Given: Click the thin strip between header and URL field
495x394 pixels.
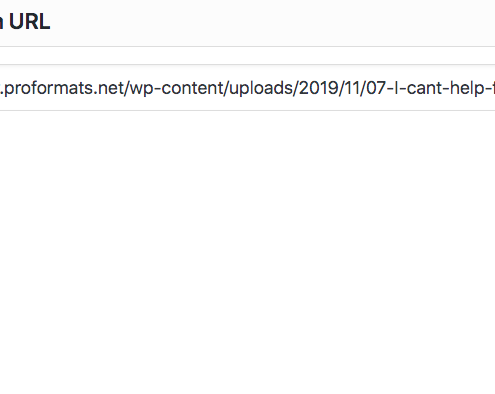Looking at the screenshot, I should pos(247,56).
